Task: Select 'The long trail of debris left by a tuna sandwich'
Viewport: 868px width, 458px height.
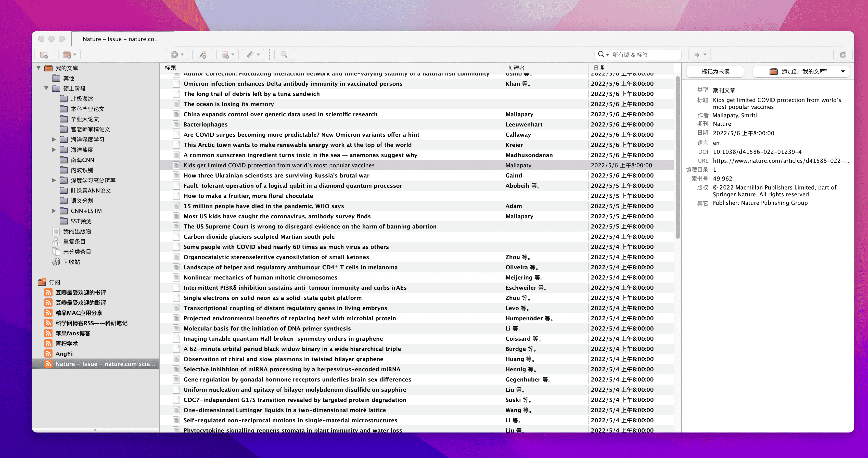Action: tap(416, 94)
